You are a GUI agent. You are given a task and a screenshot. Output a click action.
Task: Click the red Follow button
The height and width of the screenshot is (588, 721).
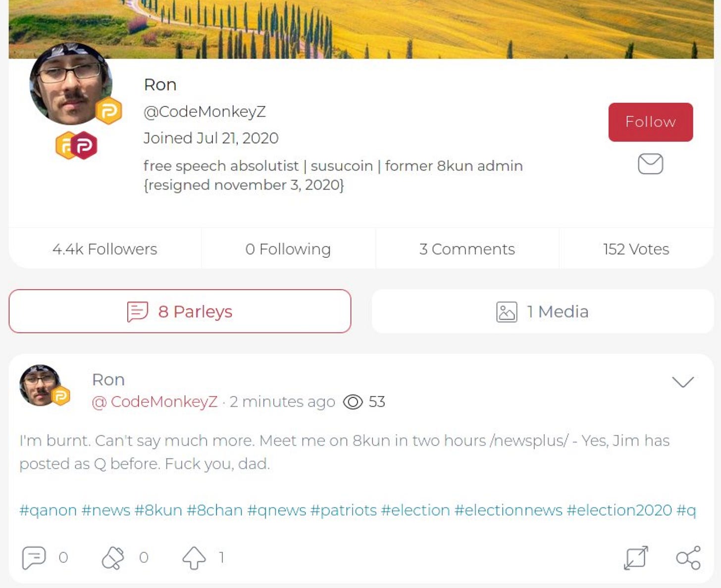[x=650, y=122]
